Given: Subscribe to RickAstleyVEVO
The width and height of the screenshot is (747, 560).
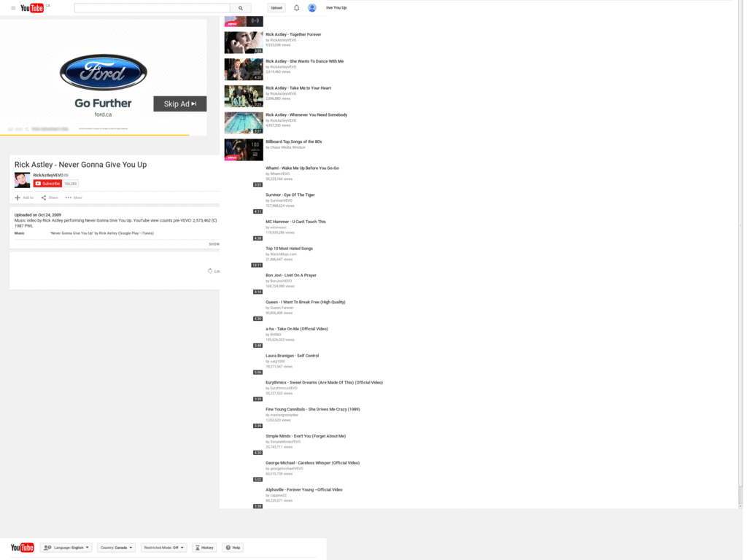Looking at the screenshot, I should click(x=47, y=183).
